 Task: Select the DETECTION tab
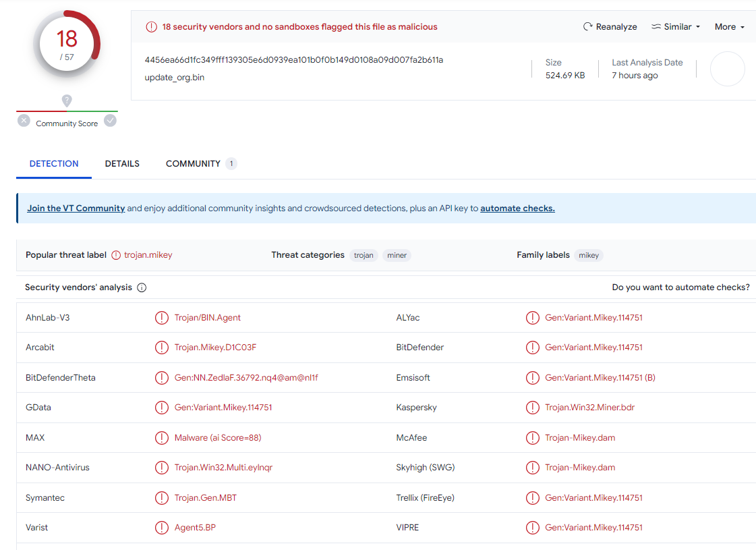[x=54, y=164]
